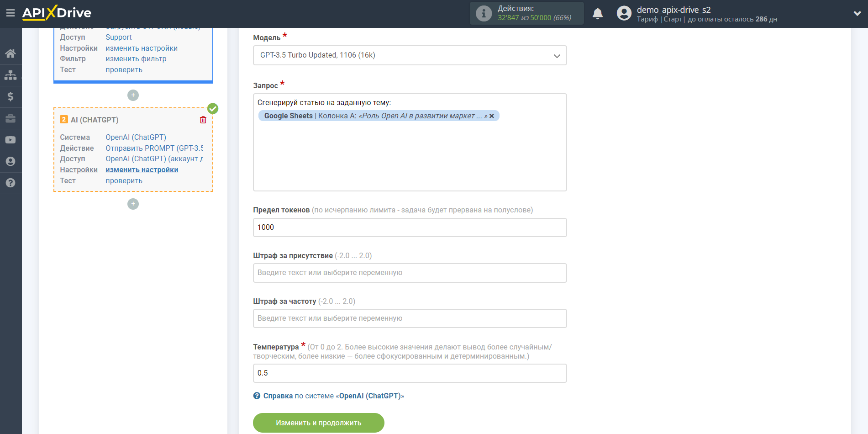868x434 pixels.
Task: Delete the AI (ChatGPT) block with trash icon
Action: point(203,120)
